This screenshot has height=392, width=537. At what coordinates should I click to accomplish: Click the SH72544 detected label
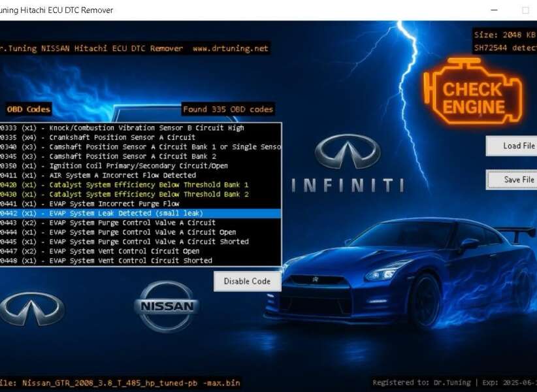click(505, 48)
